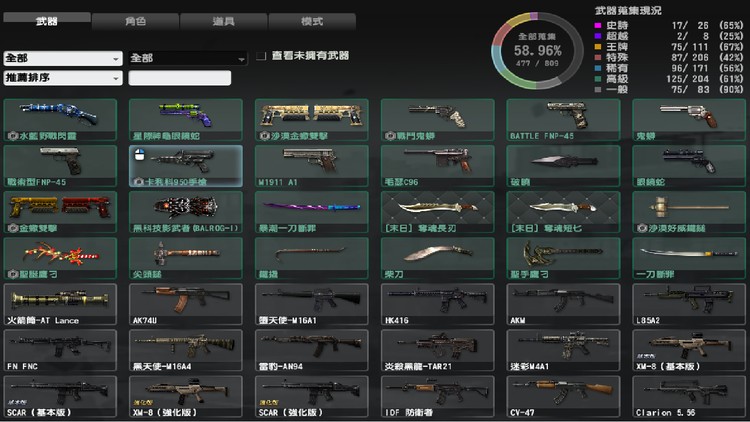Switch to the 角色 tab
The width and height of the screenshot is (750, 422).
click(x=136, y=20)
